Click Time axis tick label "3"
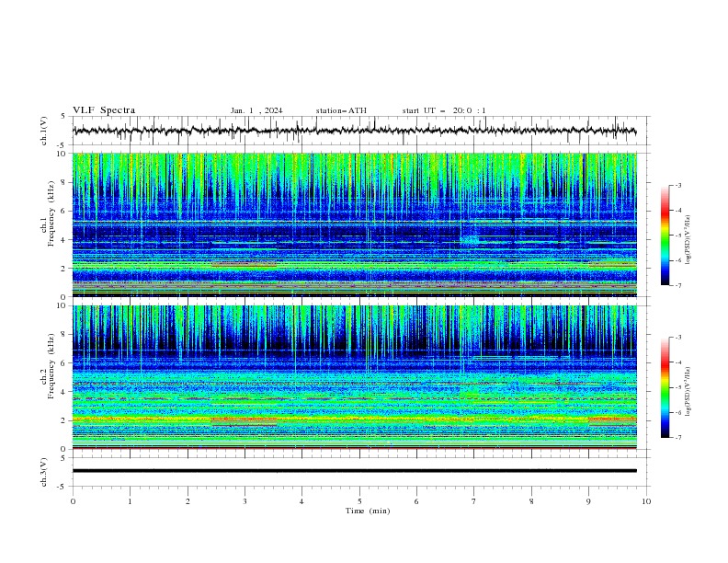The image size is (728, 563). point(245,501)
